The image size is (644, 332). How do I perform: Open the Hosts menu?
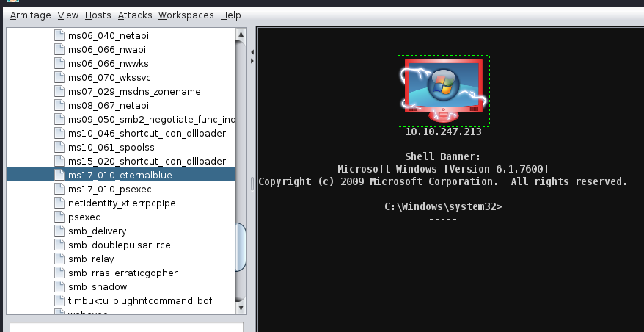click(98, 15)
